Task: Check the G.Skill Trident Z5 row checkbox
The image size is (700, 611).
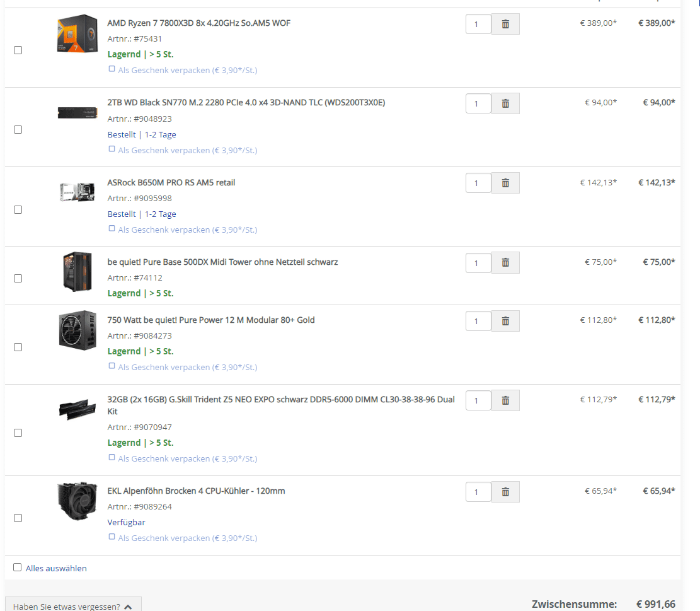Action: tap(18, 433)
